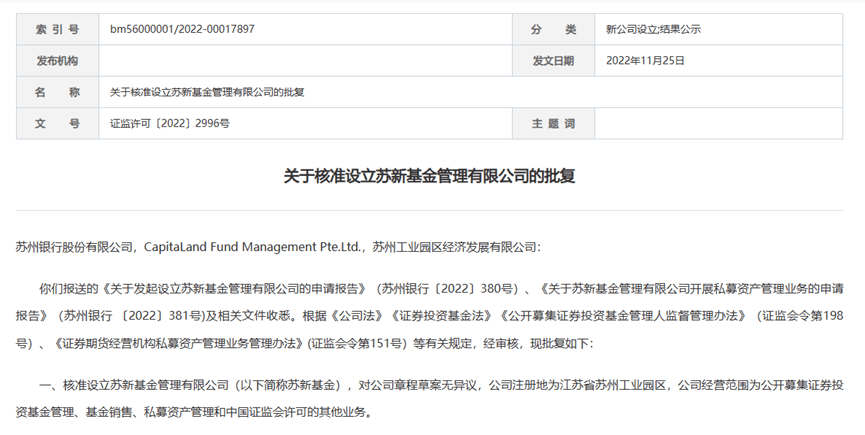Select document number 证监许可〔2022〕2996号
The width and height of the screenshot is (865, 435).
[170, 123]
